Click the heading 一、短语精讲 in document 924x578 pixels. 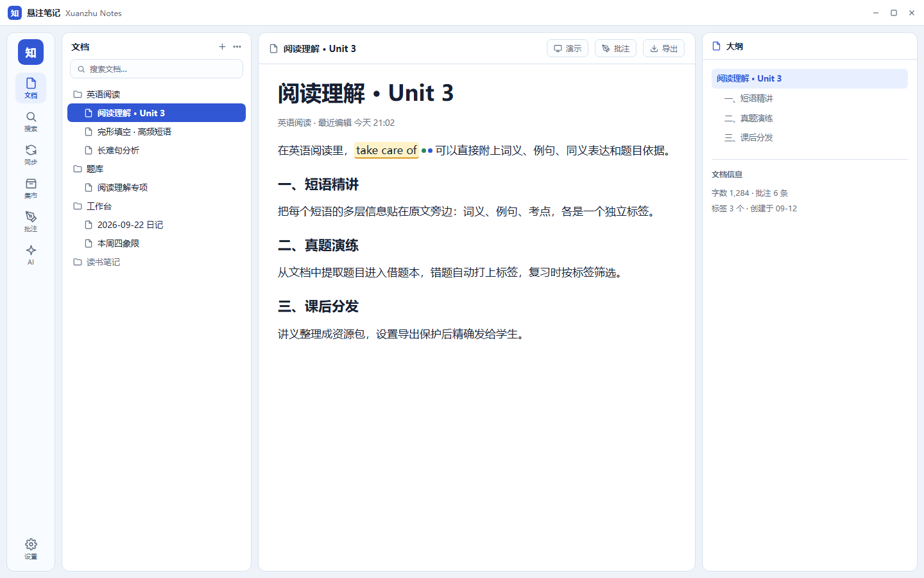(x=318, y=185)
